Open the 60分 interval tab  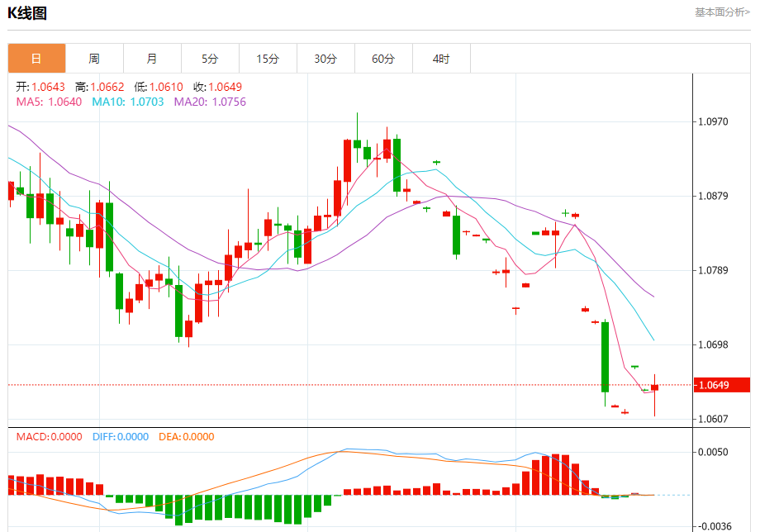383,59
